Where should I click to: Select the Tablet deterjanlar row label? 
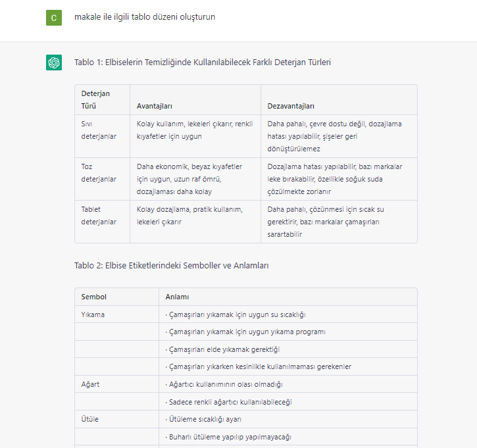pos(99,216)
